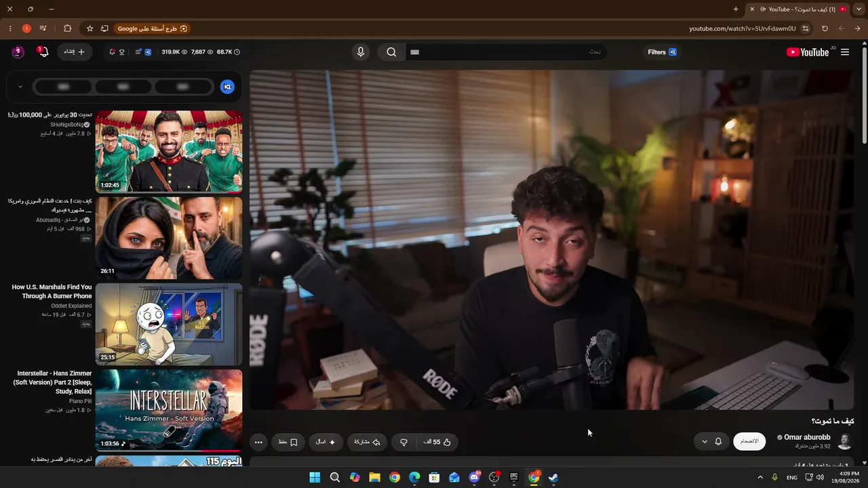Click the Ask (اسأل) sparkle button

click(325, 442)
